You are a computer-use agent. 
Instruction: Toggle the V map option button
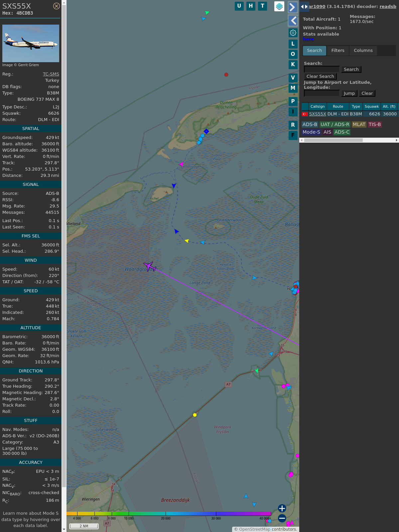point(293,78)
